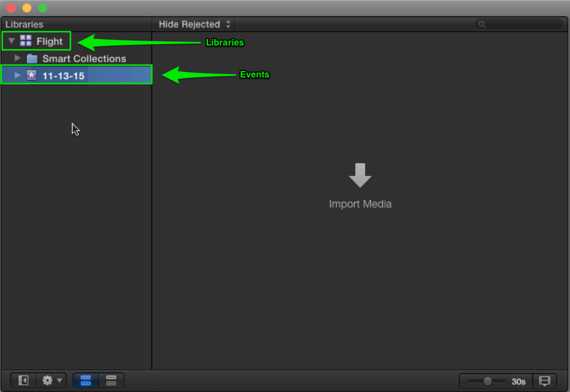Click the browser search field

[x=518, y=24]
